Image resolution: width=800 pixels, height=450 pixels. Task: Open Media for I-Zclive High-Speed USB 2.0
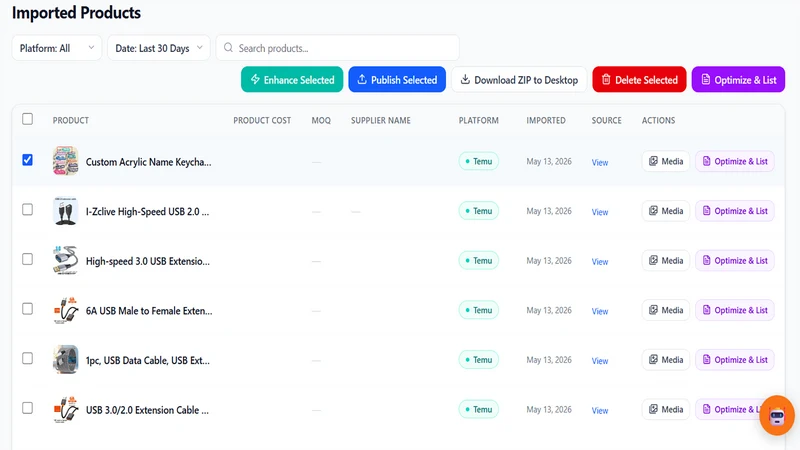click(666, 211)
